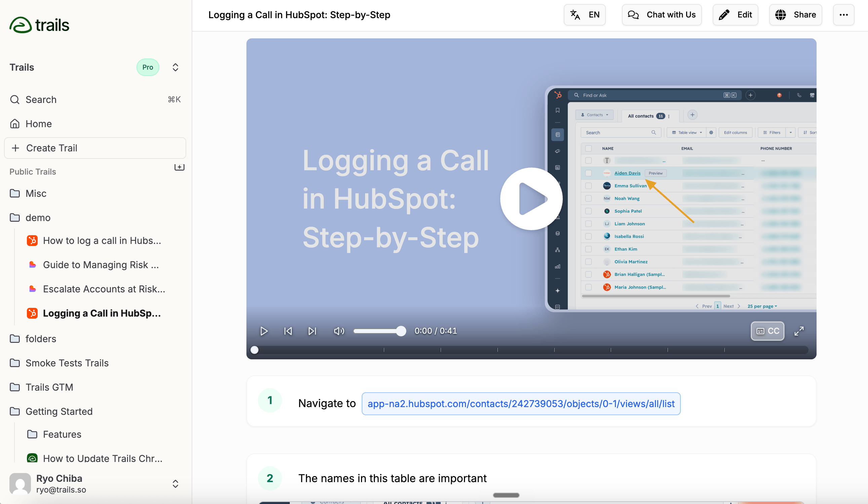The height and width of the screenshot is (504, 868).
Task: Click the page title Logging a Call in HubSpot
Action: [x=299, y=15]
